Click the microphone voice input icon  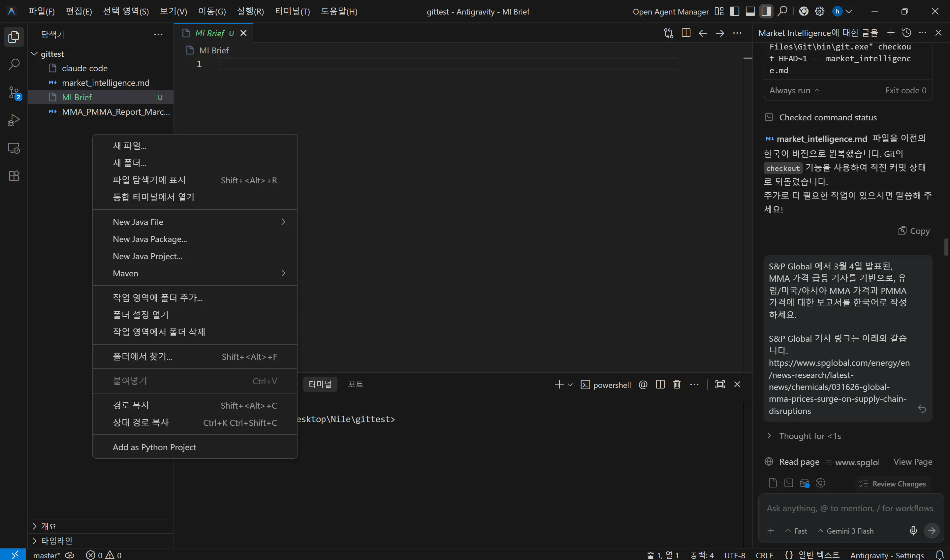pyautogui.click(x=913, y=531)
